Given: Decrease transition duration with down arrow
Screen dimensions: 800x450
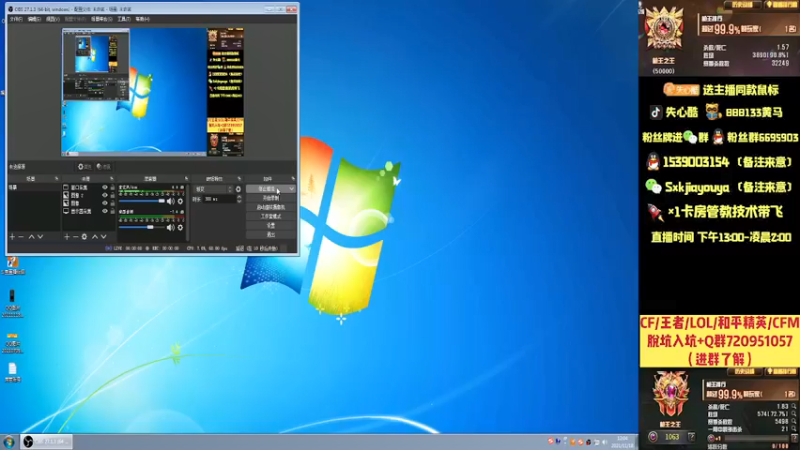Looking at the screenshot, I should [239, 201].
